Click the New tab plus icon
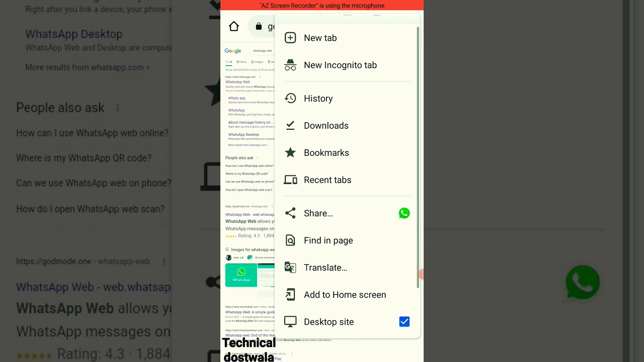The height and width of the screenshot is (362, 644). [290, 38]
